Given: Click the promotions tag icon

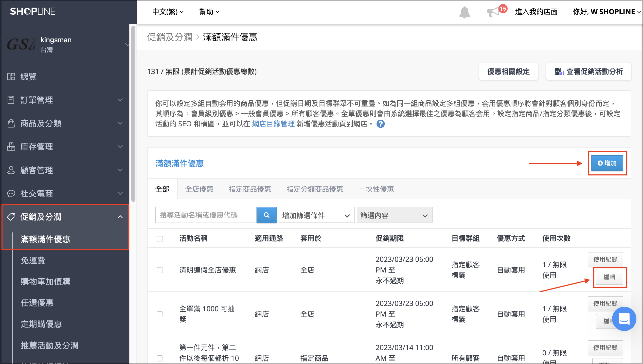Looking at the screenshot, I should coord(11,217).
